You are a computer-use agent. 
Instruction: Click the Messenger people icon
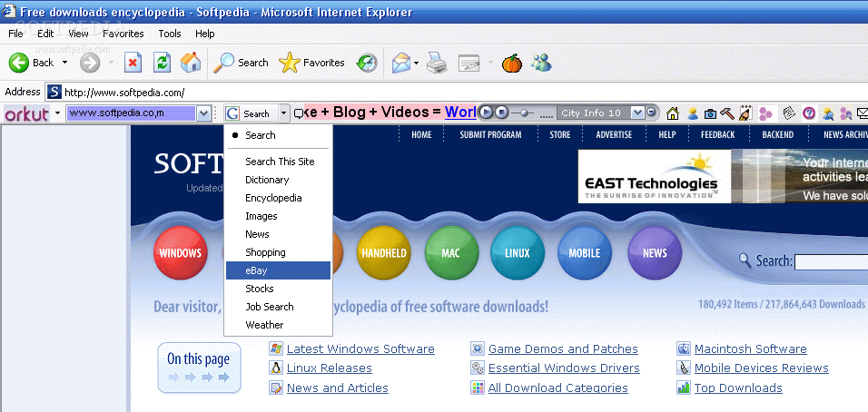click(541, 63)
